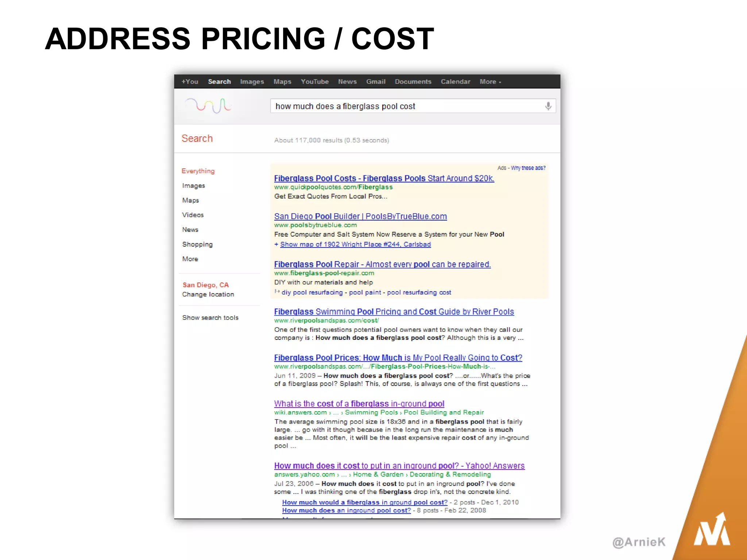Open YouTube in the top navigation bar
The image size is (747, 560).
[x=314, y=82]
